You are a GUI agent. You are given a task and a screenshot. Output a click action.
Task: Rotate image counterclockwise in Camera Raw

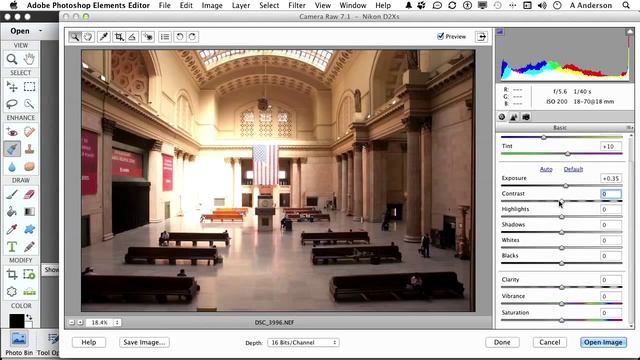[180, 37]
